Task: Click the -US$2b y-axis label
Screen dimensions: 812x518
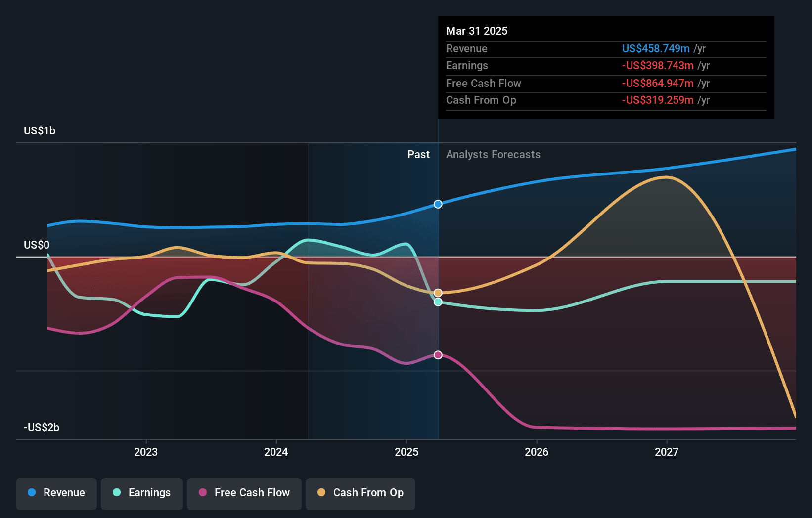Action: (x=42, y=428)
